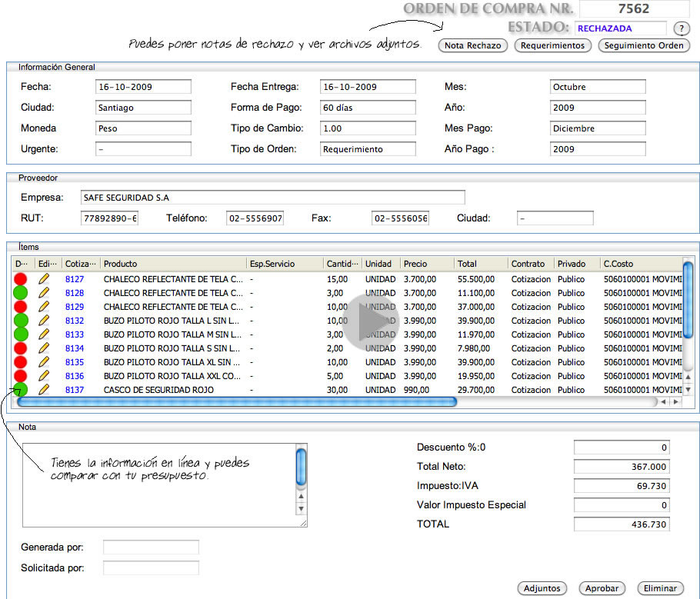Screen dimensions: 700x599
Task: Click the Nota text area scroll-down arrow
Action: [x=302, y=509]
